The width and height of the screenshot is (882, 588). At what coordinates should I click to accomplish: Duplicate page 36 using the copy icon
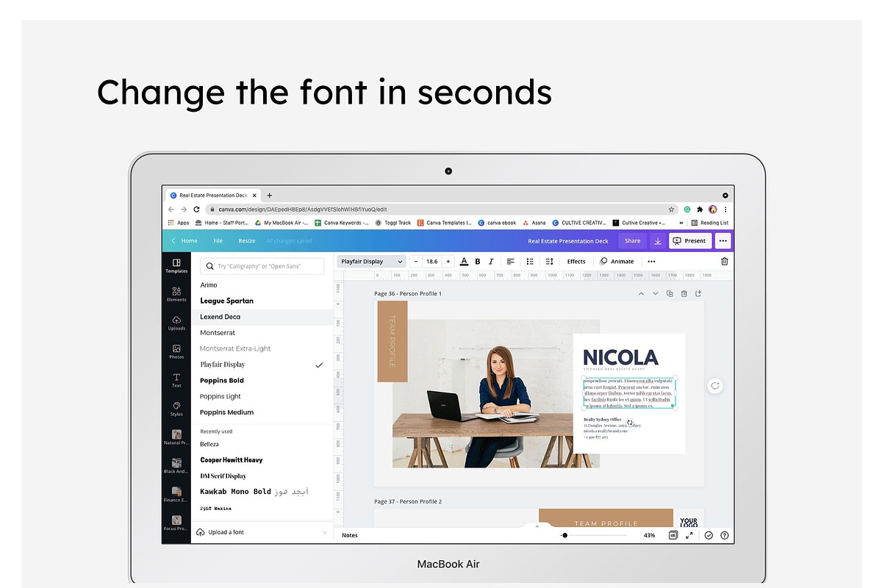[x=670, y=293]
